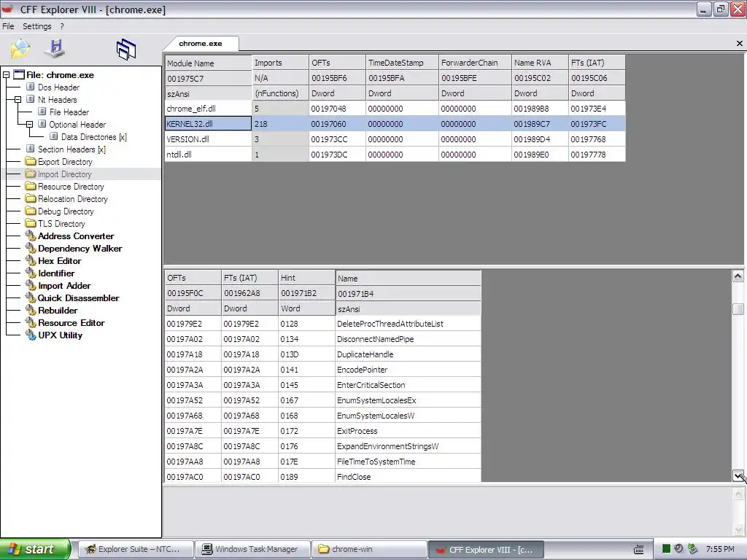Select the ntdll.dll module row
The image size is (747, 560).
coord(395,155)
